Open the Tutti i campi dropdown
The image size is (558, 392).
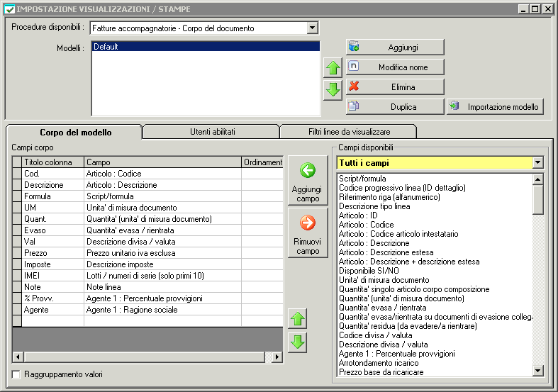click(x=537, y=163)
